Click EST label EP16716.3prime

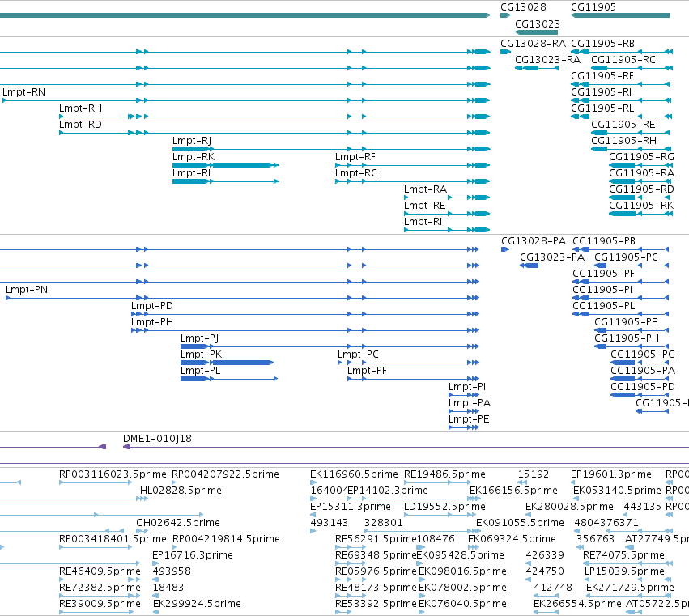(x=193, y=555)
